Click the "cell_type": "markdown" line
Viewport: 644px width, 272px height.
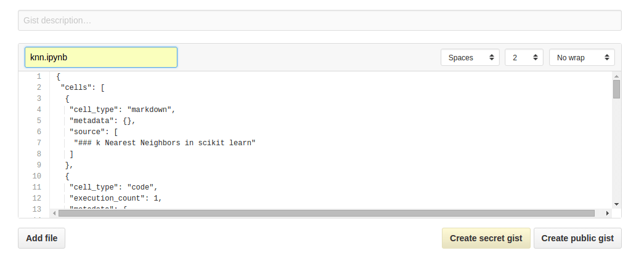point(123,110)
